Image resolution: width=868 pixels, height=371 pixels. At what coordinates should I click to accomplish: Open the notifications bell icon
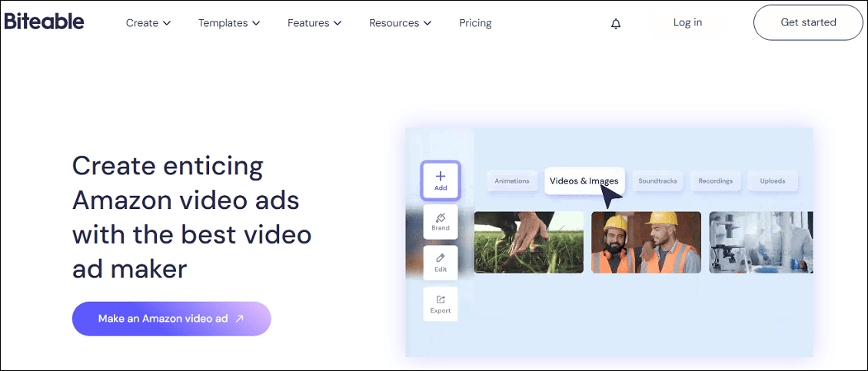pos(616,24)
